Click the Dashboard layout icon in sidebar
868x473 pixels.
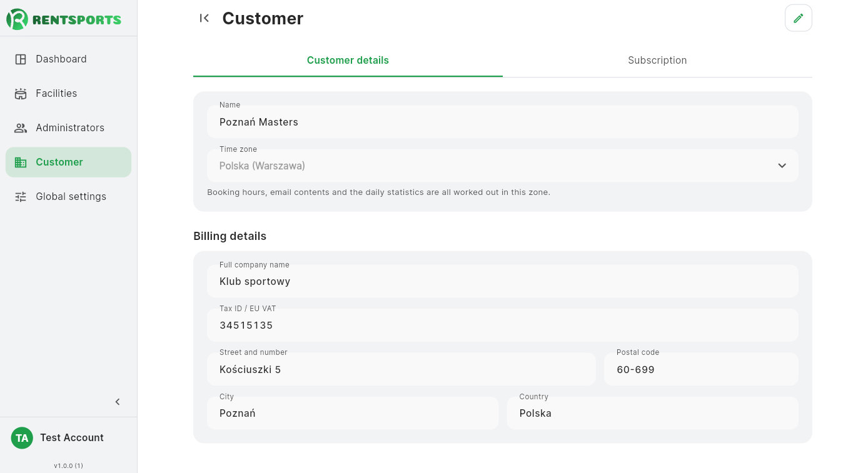[21, 59]
